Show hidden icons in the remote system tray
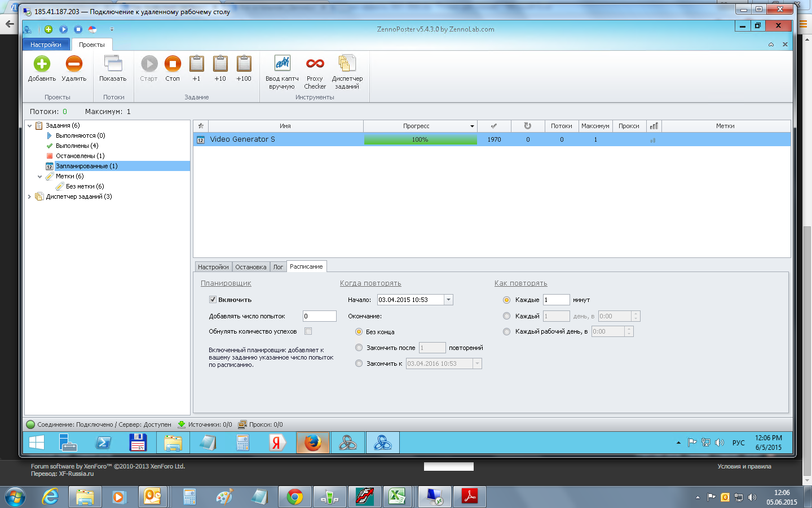This screenshot has height=508, width=812. [x=678, y=443]
